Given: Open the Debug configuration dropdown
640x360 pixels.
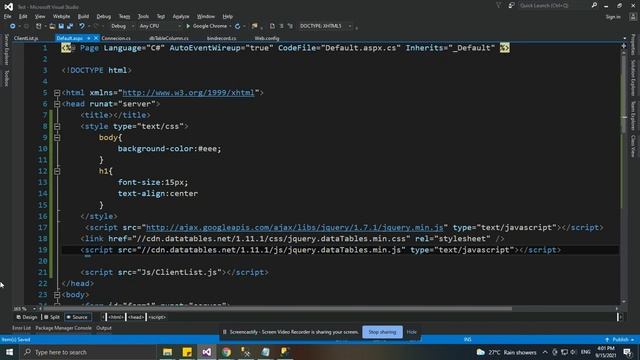Looking at the screenshot, I should 122,26.
